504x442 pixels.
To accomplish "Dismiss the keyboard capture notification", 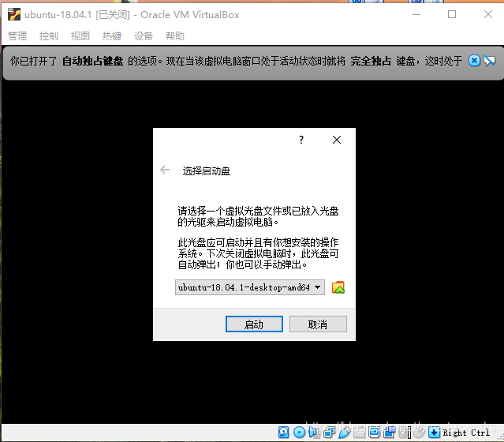I will pyautogui.click(x=474, y=61).
